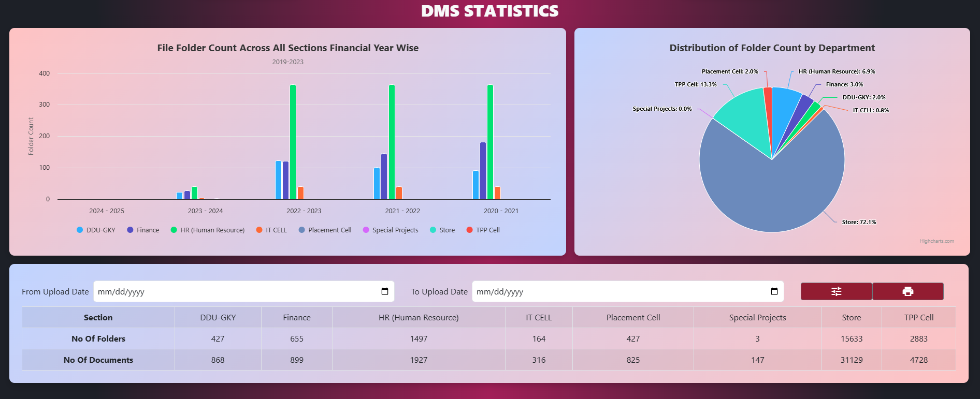Toggle Special Projects legend entry

(x=391, y=230)
